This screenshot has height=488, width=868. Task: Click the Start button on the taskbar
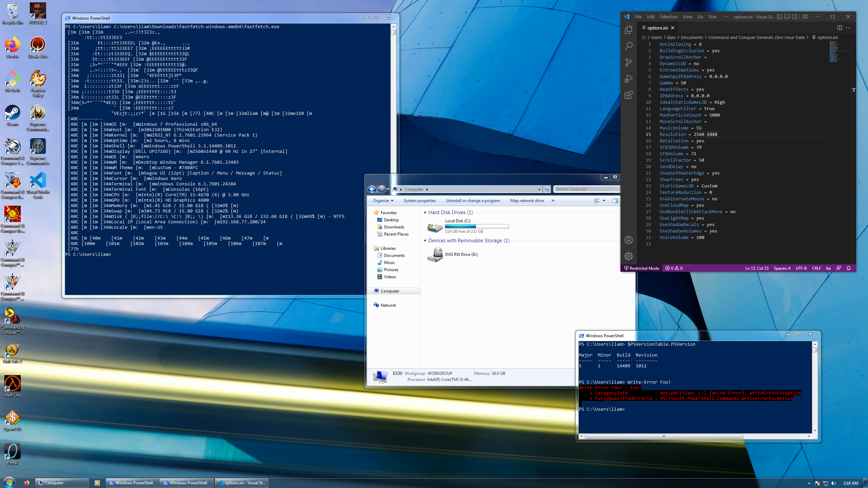click(9, 483)
